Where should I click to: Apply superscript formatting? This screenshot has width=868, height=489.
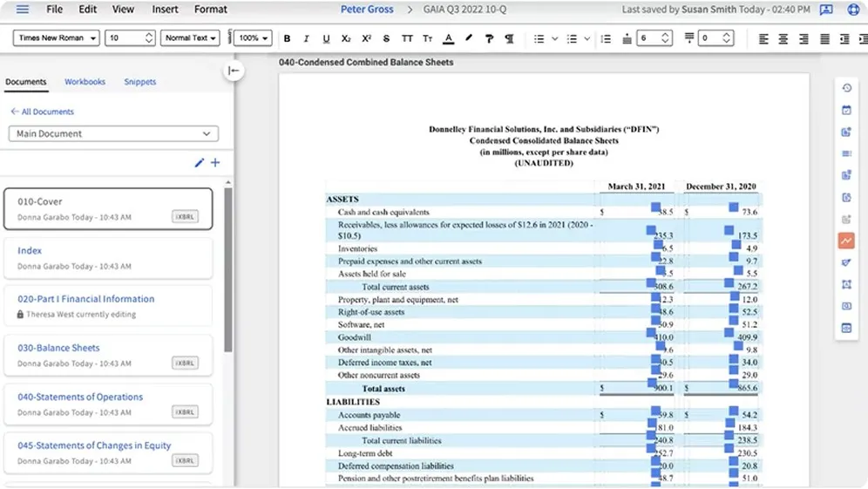pos(366,38)
